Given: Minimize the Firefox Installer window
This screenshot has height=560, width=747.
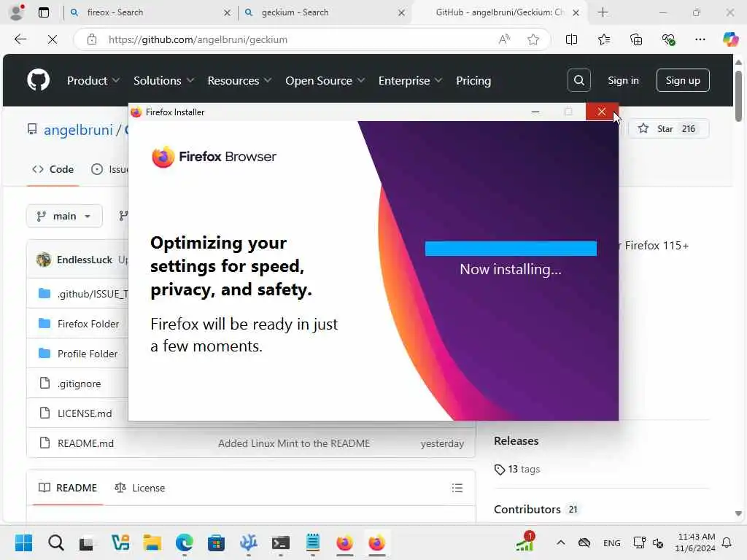Looking at the screenshot, I should click(x=535, y=112).
